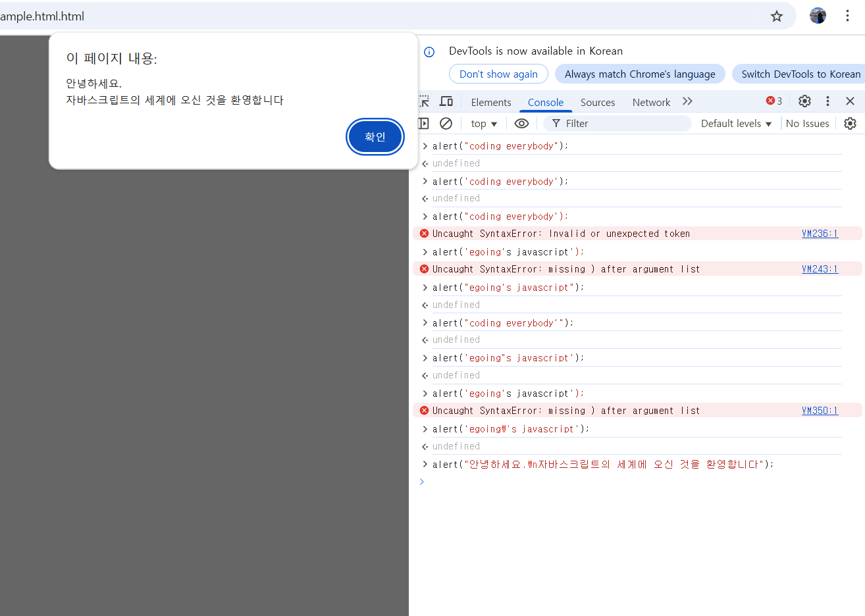Image resolution: width=865 pixels, height=616 pixels.
Task: Activate inspect element picker tool
Action: (x=424, y=101)
